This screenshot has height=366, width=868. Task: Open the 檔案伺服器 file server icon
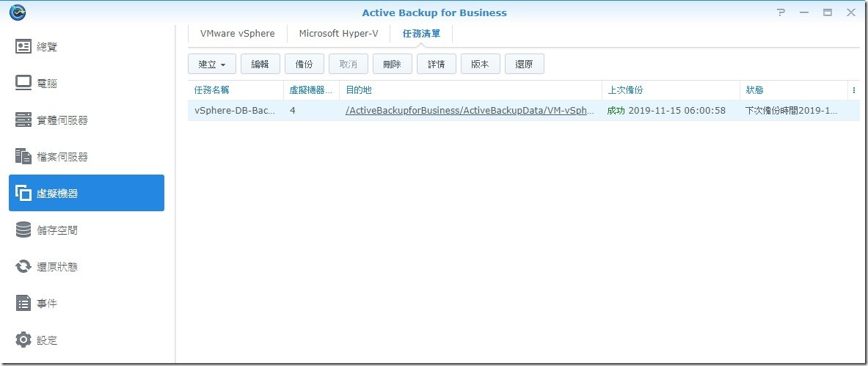[23, 157]
